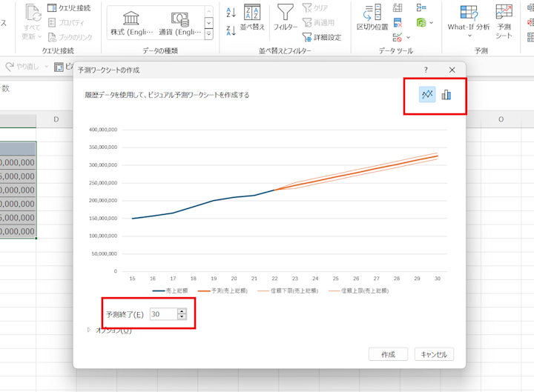The width and height of the screenshot is (534, 392).
Task: Click the 信頼上限(売上総額) legend entry
Action: tap(358, 290)
